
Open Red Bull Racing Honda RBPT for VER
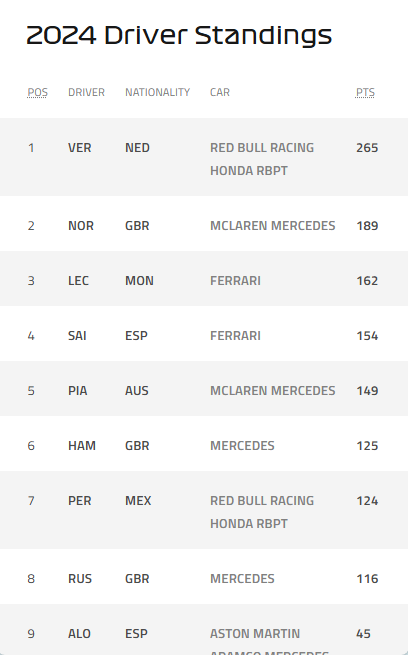262,159
